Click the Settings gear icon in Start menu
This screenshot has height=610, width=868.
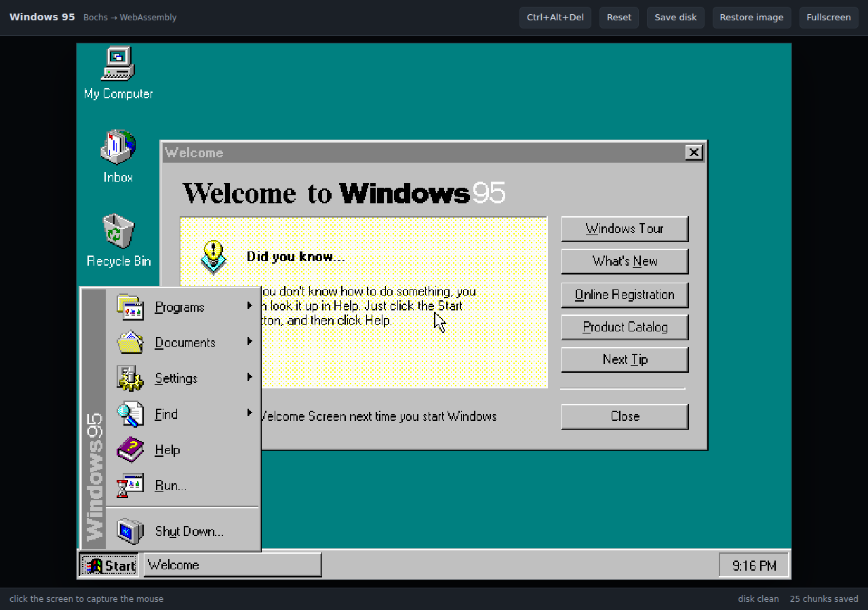[x=130, y=378]
